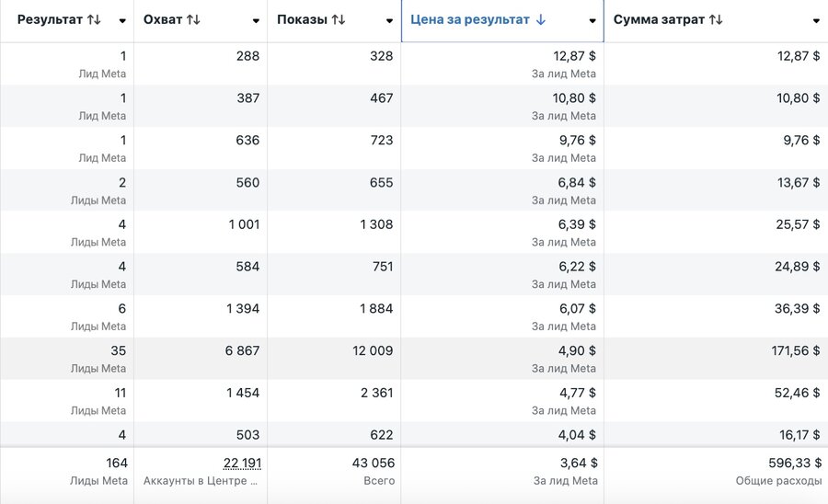Click the Охват header label

(163, 20)
